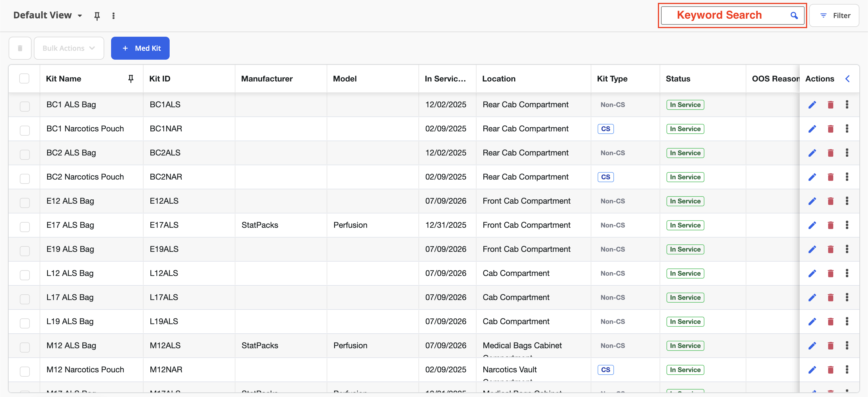Delete the BC1 ALS Bag kit
Viewport: 868px width, 397px height.
click(x=831, y=105)
